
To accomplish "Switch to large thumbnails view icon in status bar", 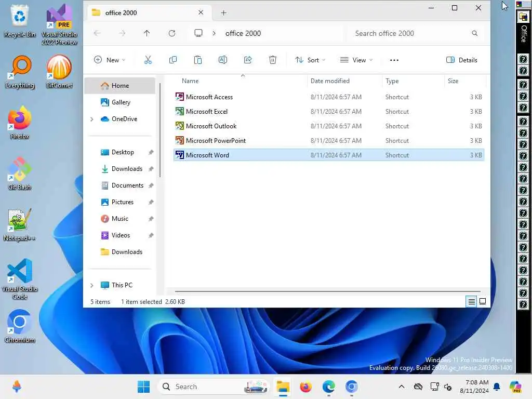I will 483,301.
